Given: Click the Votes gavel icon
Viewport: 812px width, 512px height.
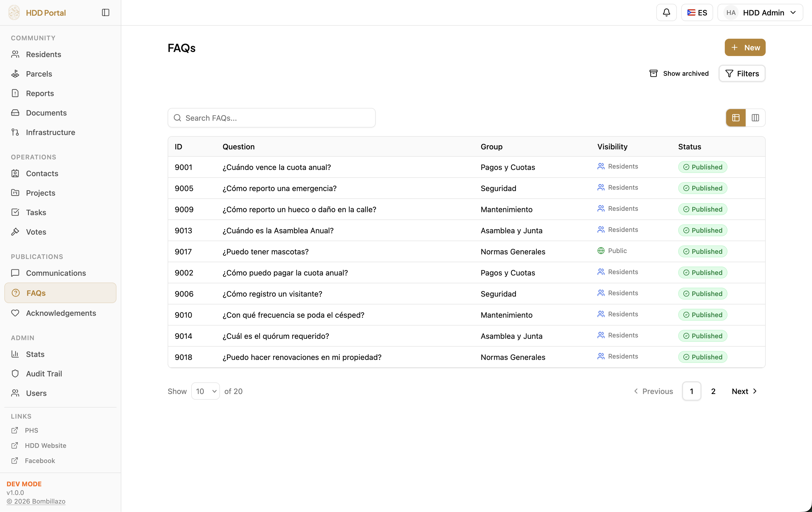Looking at the screenshot, I should coord(15,232).
